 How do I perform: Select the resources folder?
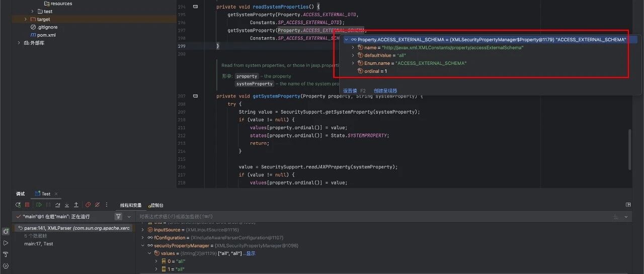(57, 4)
